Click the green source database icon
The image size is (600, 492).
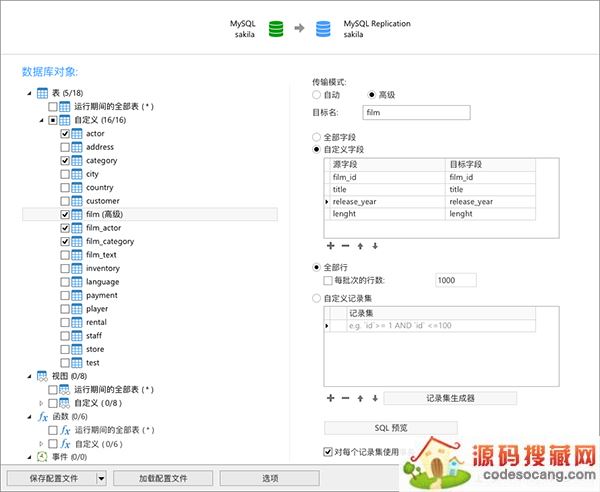[276, 29]
